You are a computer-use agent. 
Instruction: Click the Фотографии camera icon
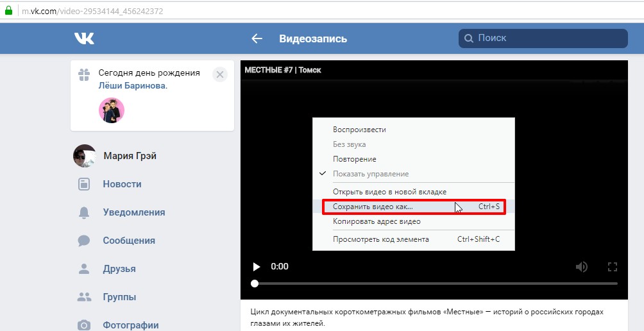tap(84, 325)
